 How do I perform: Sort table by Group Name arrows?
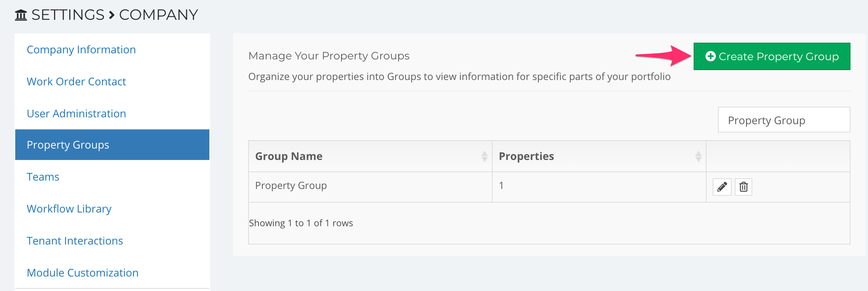pos(484,157)
